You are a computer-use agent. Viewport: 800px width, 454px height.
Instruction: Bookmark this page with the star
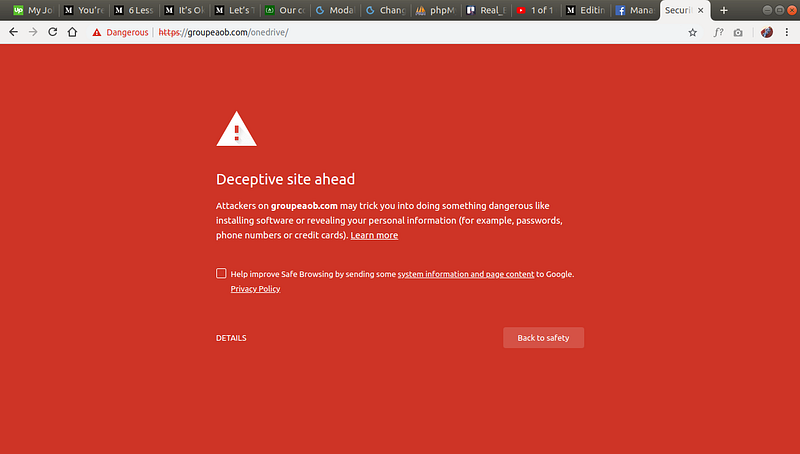click(692, 33)
